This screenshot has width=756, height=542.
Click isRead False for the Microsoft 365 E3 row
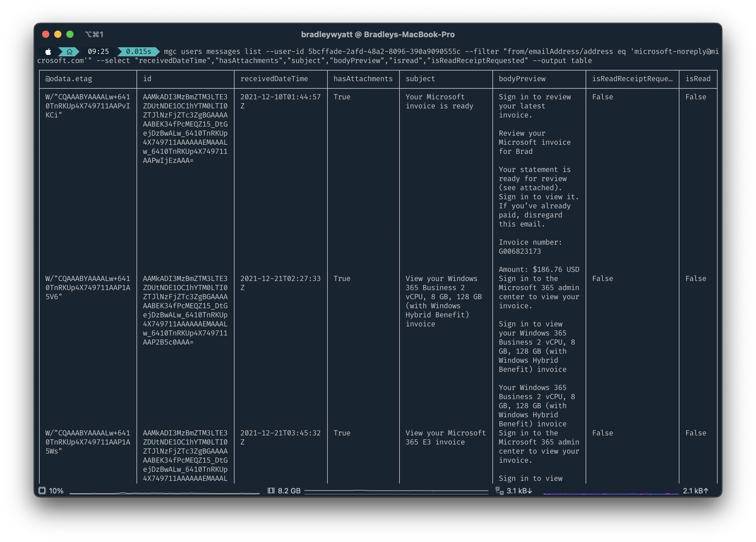pyautogui.click(x=696, y=433)
